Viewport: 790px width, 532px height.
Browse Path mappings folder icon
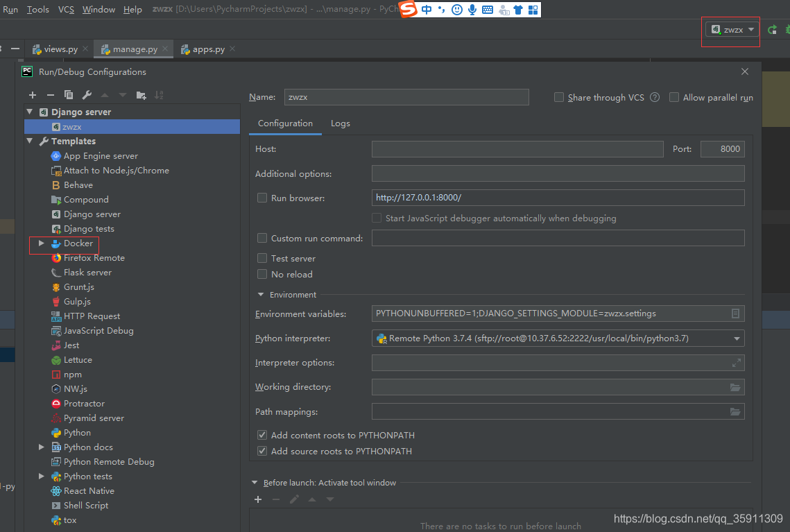click(735, 411)
